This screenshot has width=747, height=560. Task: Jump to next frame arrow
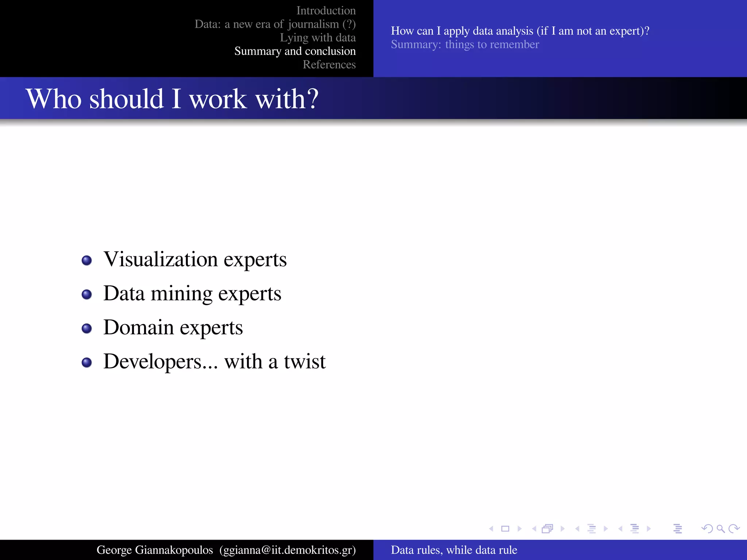point(562,529)
